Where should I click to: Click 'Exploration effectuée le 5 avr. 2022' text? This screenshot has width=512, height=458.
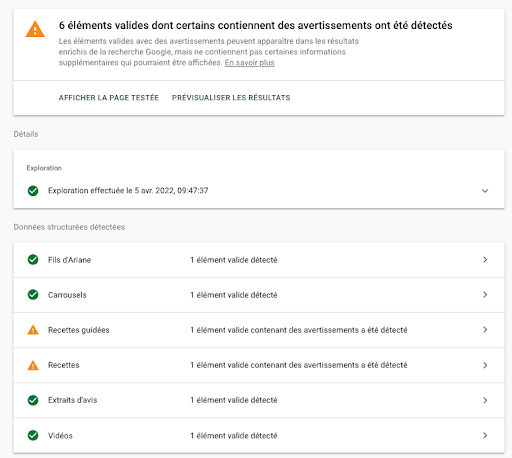[x=128, y=191]
